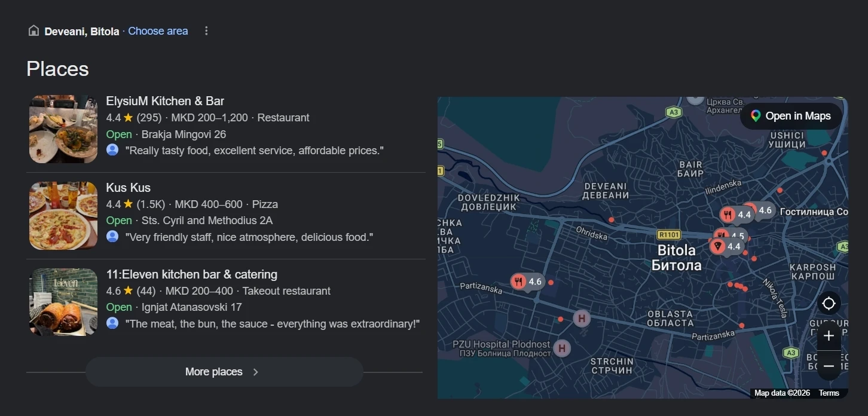
Task: Click "The meat, the bun, the sauce" review quote
Action: [273, 324]
